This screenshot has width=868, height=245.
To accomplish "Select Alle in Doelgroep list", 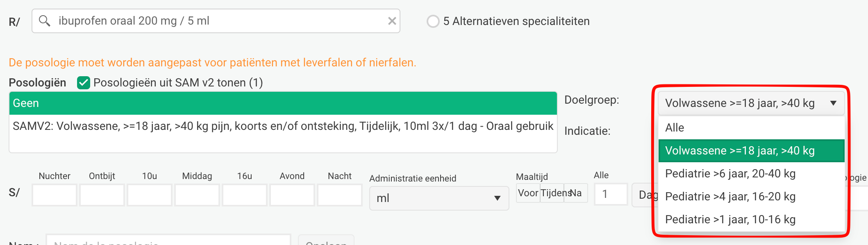I will (x=751, y=128).
